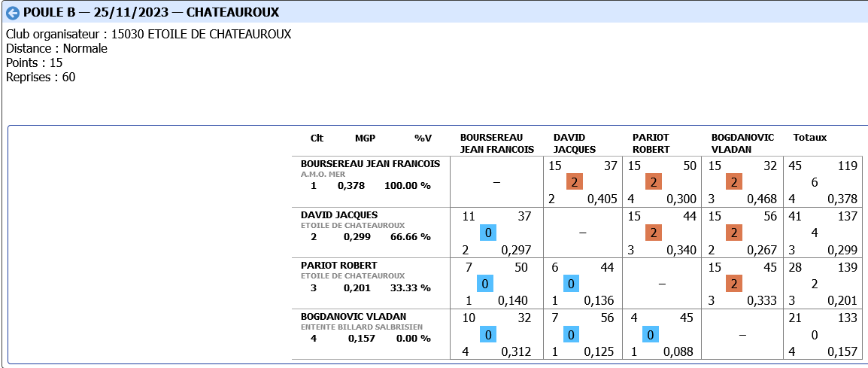868x368 pixels.
Task: Click blue 0 badge, Bogdanovic versus Boursereau
Action: tap(489, 335)
